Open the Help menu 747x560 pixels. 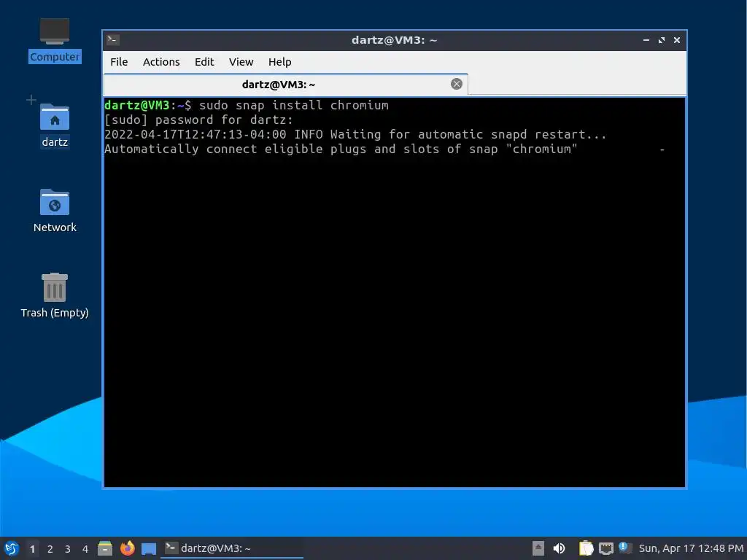pos(279,62)
